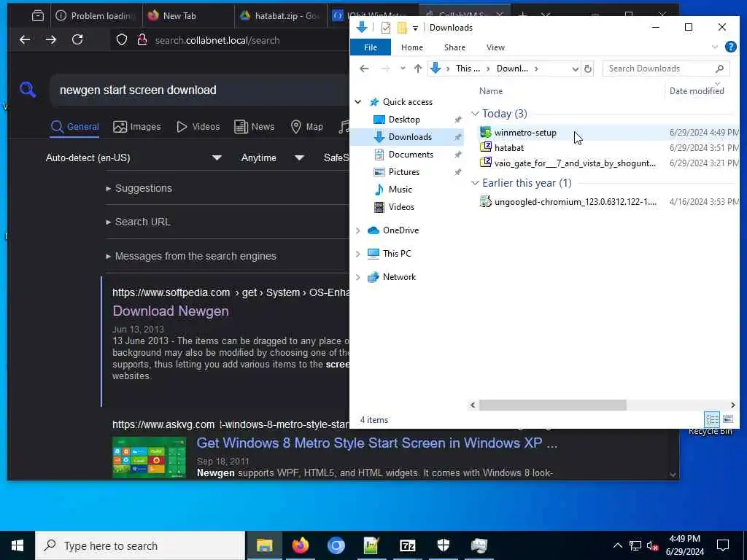Open Windows Start menu
Screen dimensions: 747x560
pos(18,545)
